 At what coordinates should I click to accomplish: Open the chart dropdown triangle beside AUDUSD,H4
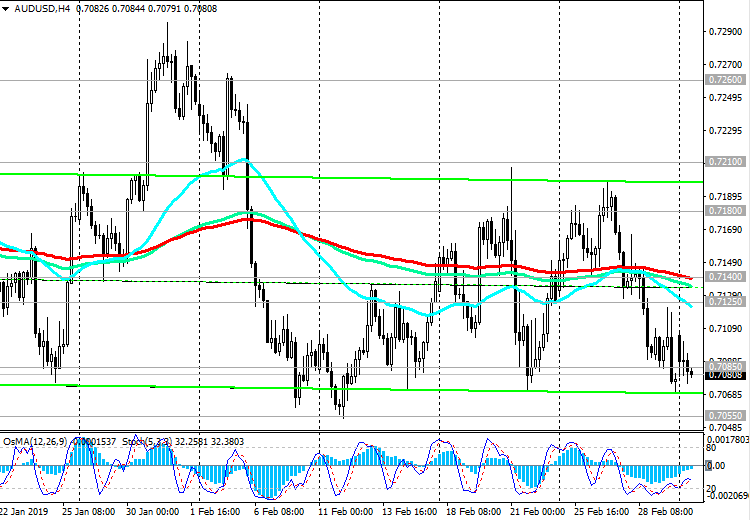point(5,9)
